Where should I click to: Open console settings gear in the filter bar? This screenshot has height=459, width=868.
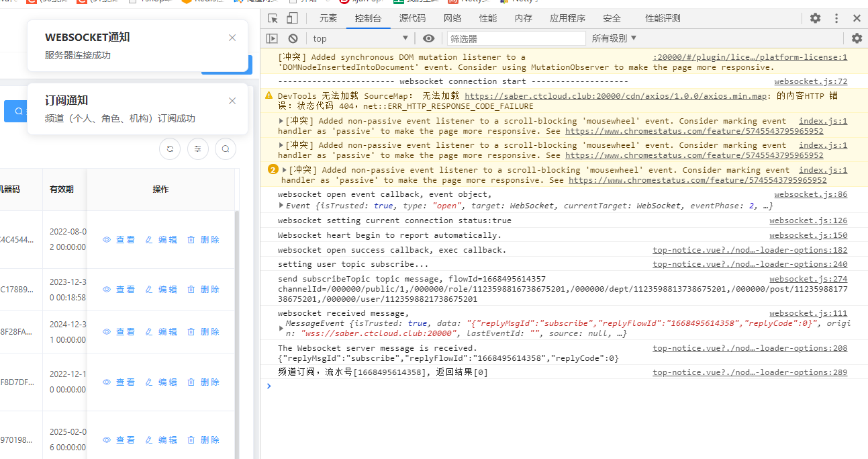pyautogui.click(x=857, y=38)
